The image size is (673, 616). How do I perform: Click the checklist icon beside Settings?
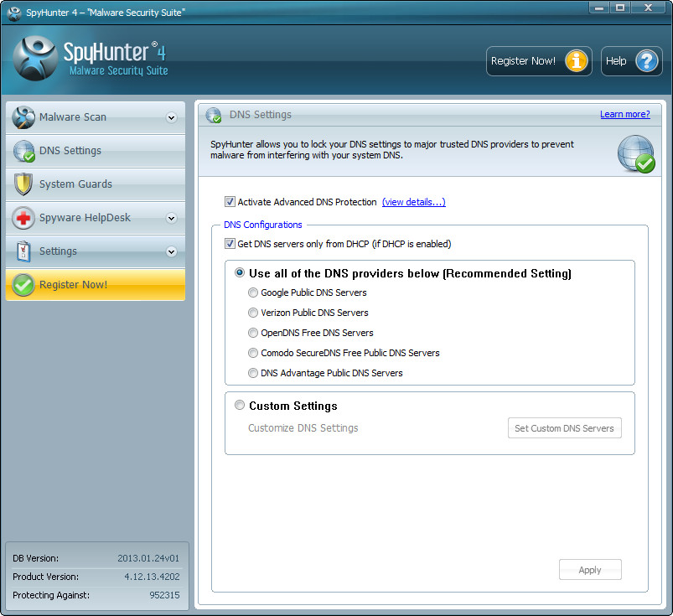[x=23, y=251]
